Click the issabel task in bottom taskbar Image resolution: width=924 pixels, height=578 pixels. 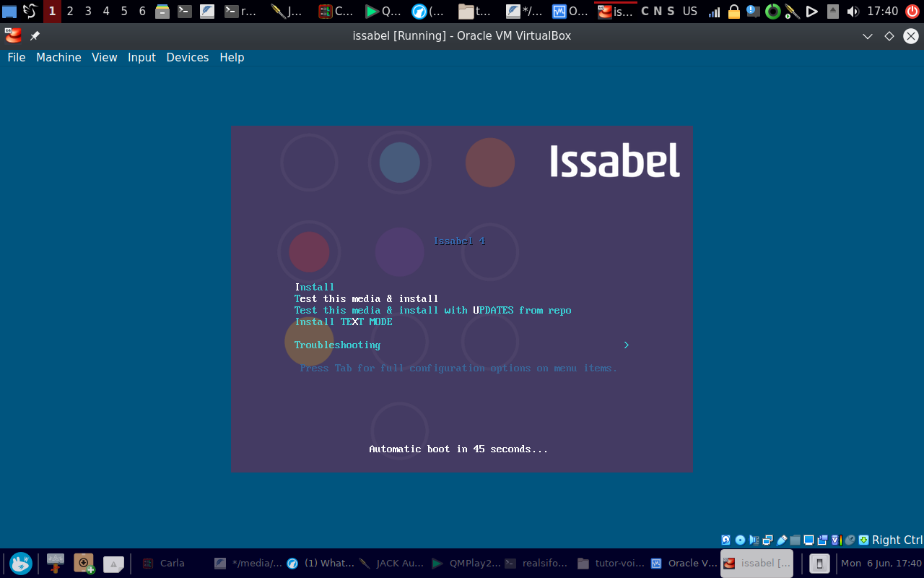(757, 563)
